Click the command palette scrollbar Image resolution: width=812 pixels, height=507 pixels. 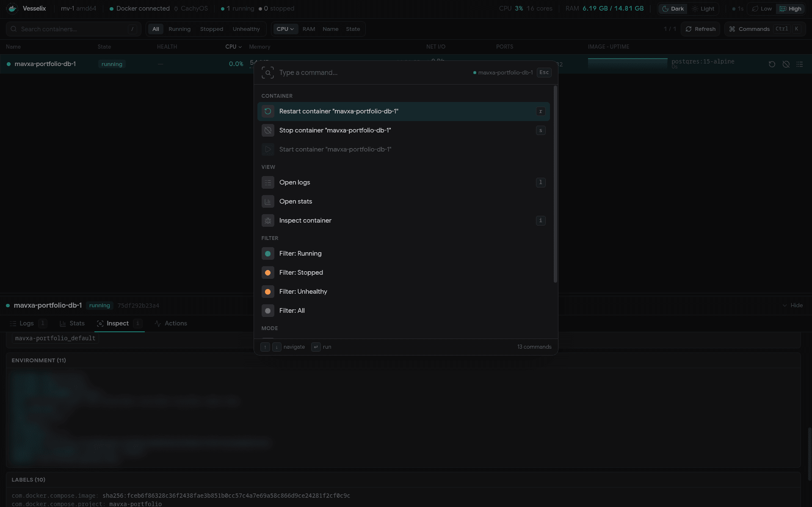tap(555, 185)
